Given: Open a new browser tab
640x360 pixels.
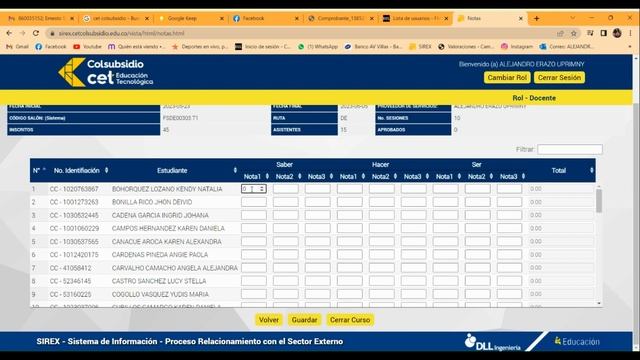Looking at the screenshot, I should click(x=536, y=18).
